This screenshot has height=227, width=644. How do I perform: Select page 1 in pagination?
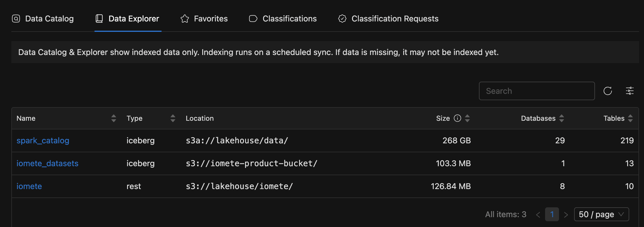pos(552,214)
